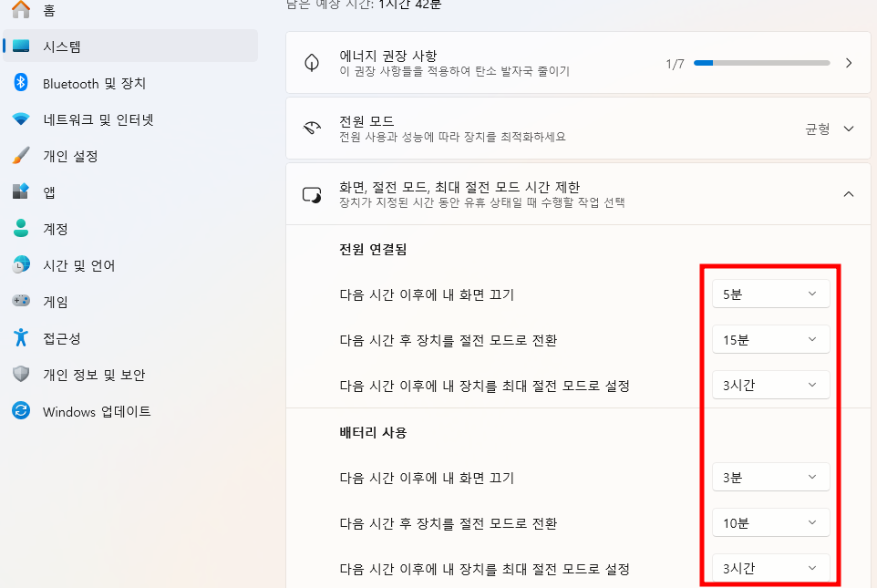Image resolution: width=877 pixels, height=588 pixels.
Task: Open 게임 label in sidebar
Action: point(55,302)
